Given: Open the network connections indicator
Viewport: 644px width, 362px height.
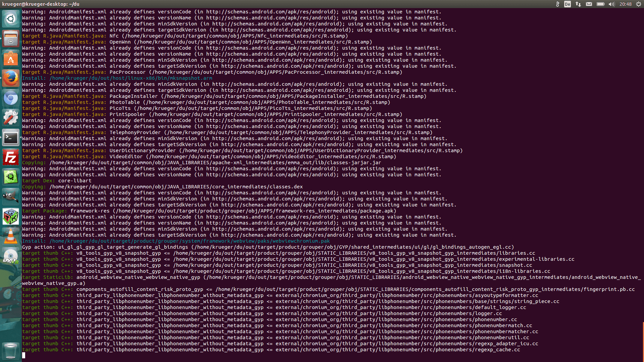Looking at the screenshot, I should [578, 4].
